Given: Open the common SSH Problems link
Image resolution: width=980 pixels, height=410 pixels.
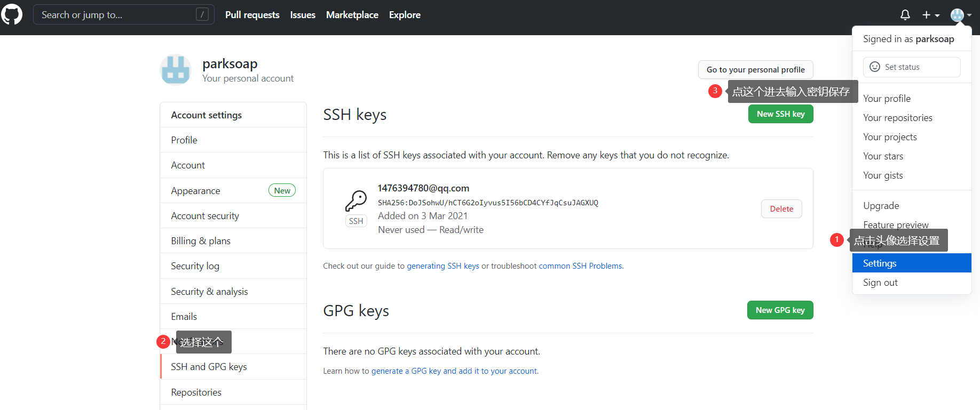Looking at the screenshot, I should 580,266.
